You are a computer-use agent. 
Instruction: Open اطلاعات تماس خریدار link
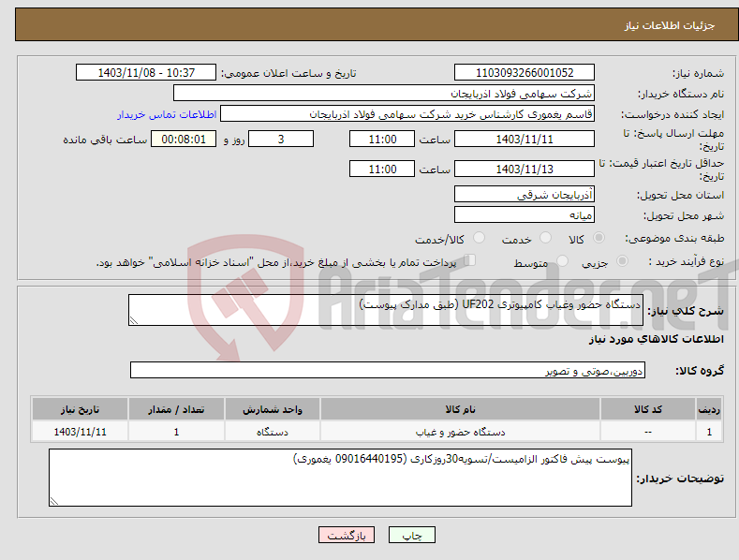(167, 114)
